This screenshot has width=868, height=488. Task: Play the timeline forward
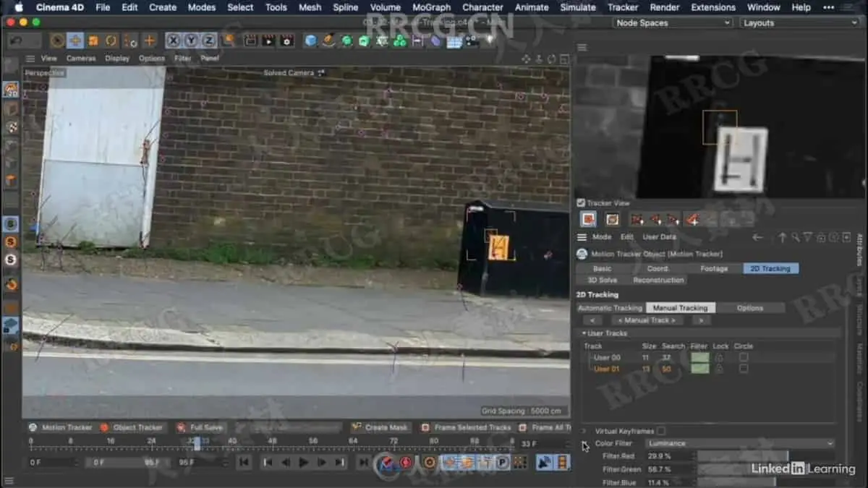click(x=304, y=462)
